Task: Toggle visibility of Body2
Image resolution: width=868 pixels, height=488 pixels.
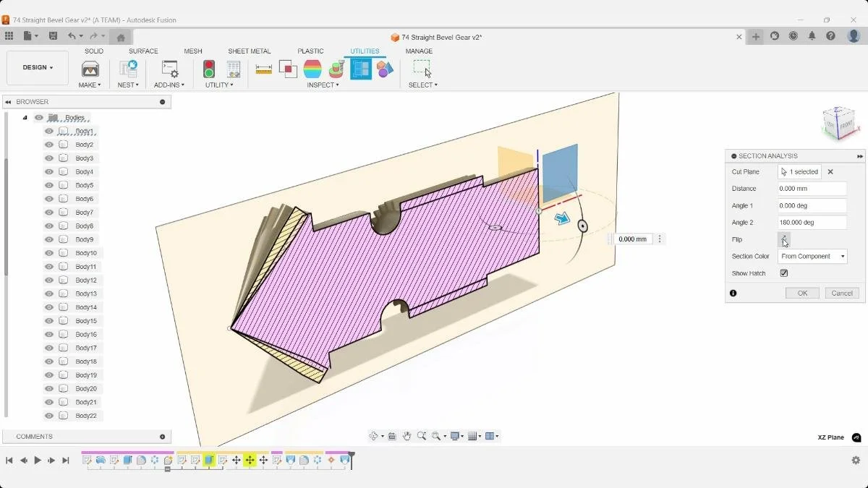Action: (49, 145)
